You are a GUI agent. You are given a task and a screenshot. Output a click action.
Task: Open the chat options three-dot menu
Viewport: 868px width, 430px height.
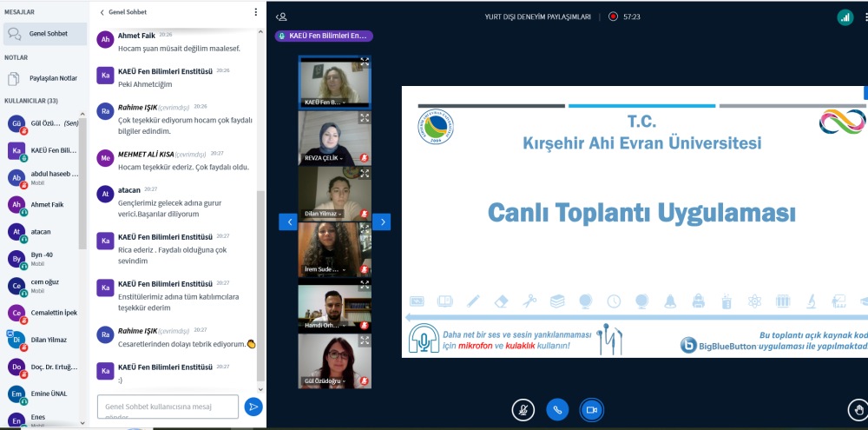coord(255,13)
